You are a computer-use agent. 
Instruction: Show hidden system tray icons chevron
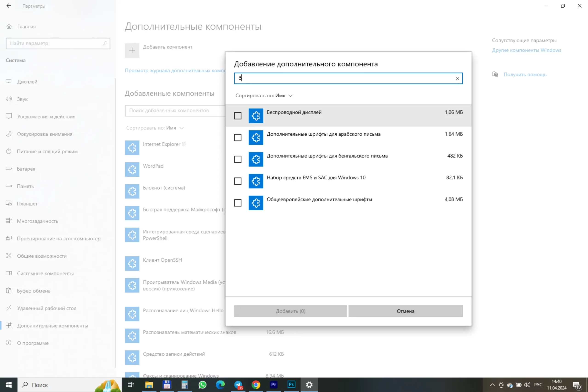[492, 384]
